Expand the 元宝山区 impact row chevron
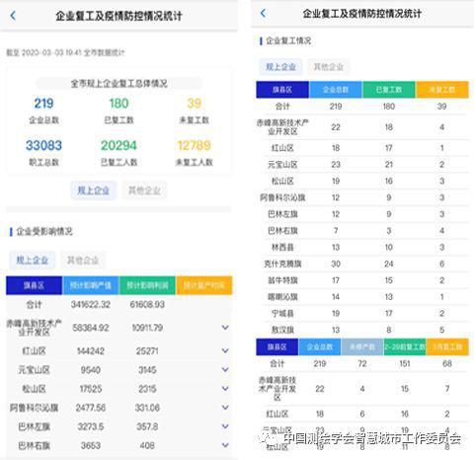Image resolution: width=476 pixels, height=460 pixels. click(225, 369)
